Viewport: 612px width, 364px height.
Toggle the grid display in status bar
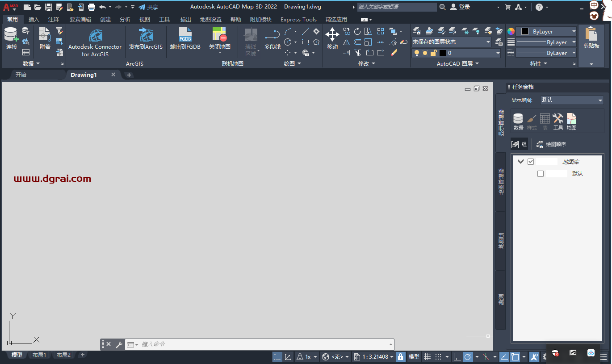tap(428, 357)
